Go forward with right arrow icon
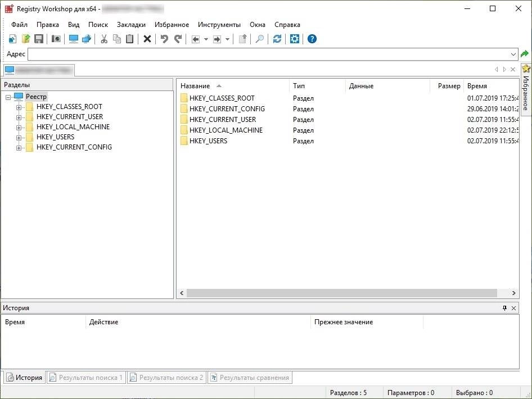The image size is (532, 399). [217, 39]
